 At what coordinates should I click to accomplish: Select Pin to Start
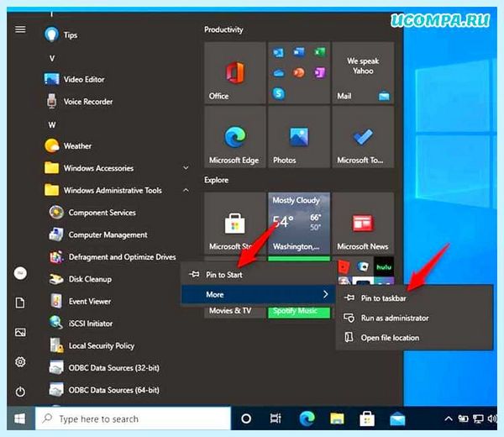click(258, 275)
